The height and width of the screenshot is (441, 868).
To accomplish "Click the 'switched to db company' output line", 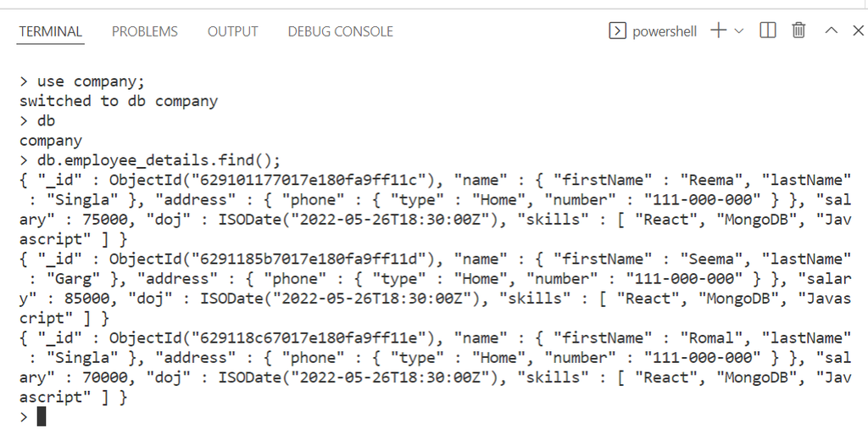I will pyautogui.click(x=119, y=101).
